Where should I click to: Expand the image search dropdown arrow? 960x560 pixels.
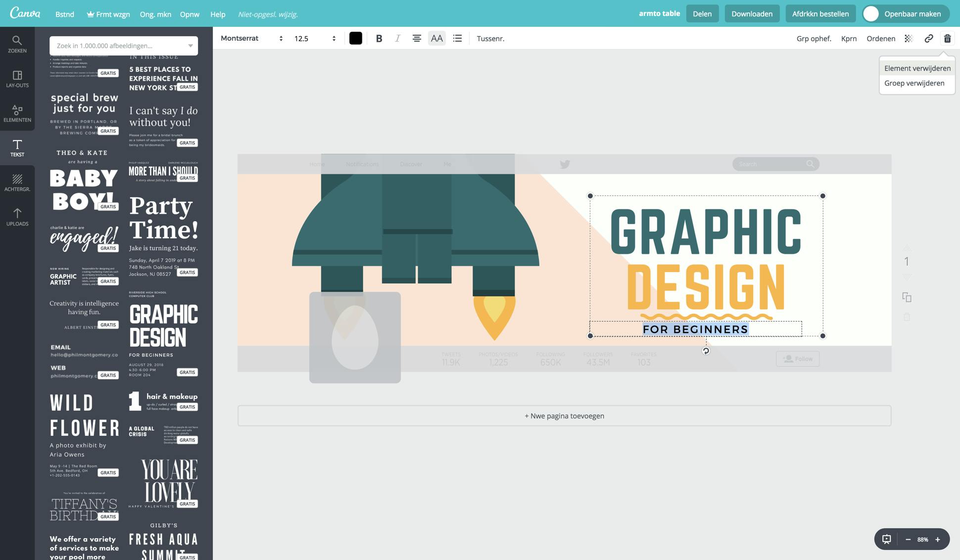coord(191,46)
